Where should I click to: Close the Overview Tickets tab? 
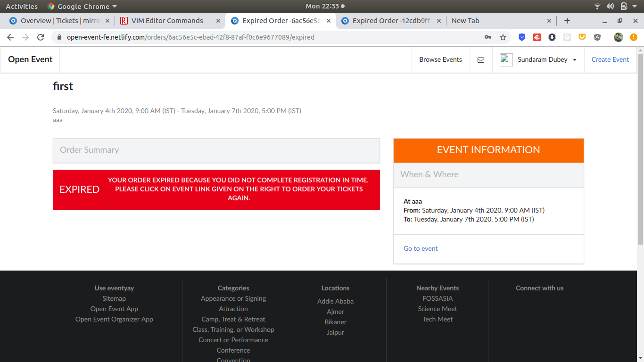pos(107,21)
